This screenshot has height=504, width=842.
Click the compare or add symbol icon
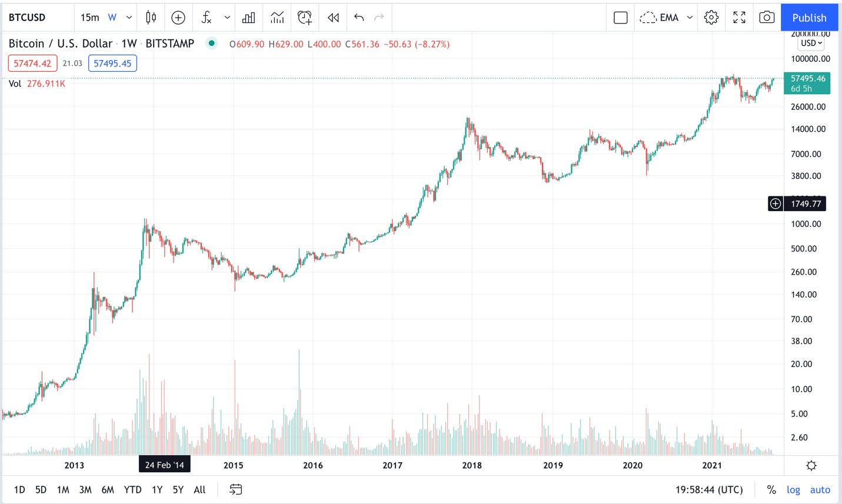click(178, 18)
